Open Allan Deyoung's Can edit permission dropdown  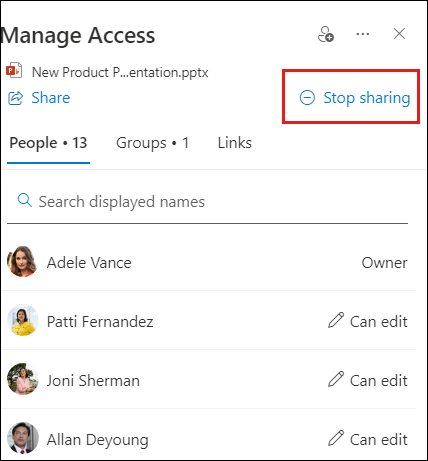368,439
